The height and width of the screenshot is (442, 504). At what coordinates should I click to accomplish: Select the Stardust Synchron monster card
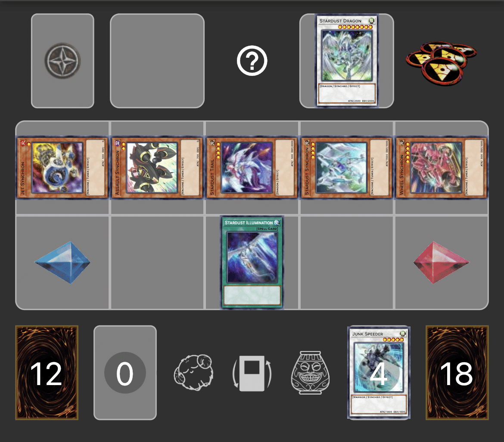coord(346,168)
